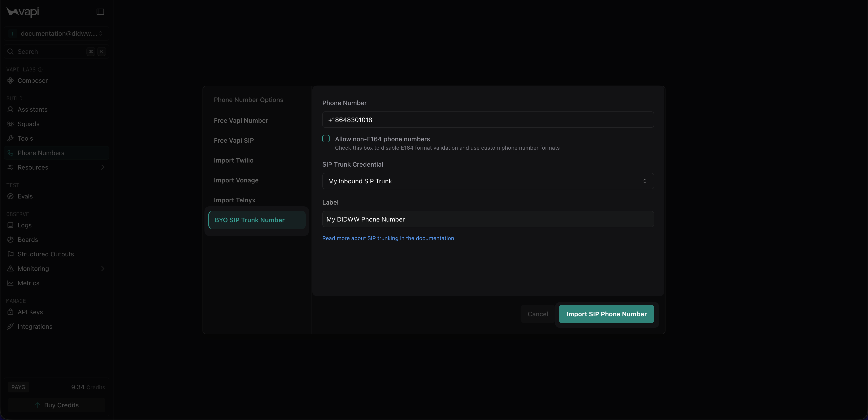Open Boards in the sidebar

56,240
